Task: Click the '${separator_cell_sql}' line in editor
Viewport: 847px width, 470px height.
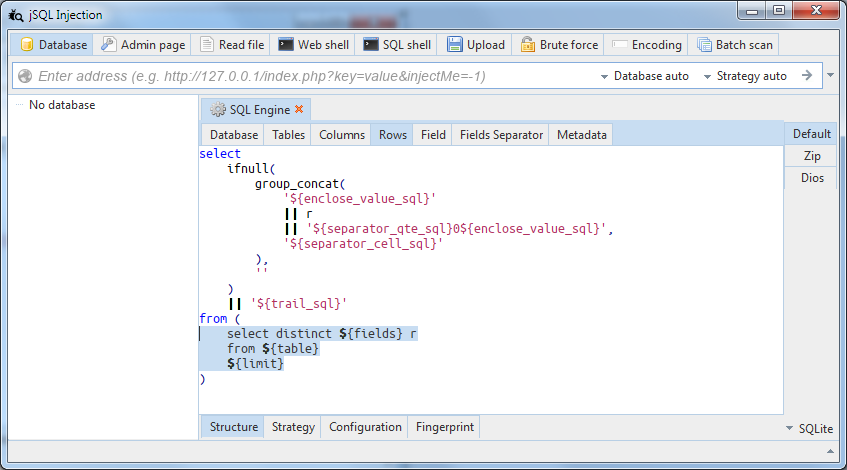Action: click(364, 244)
